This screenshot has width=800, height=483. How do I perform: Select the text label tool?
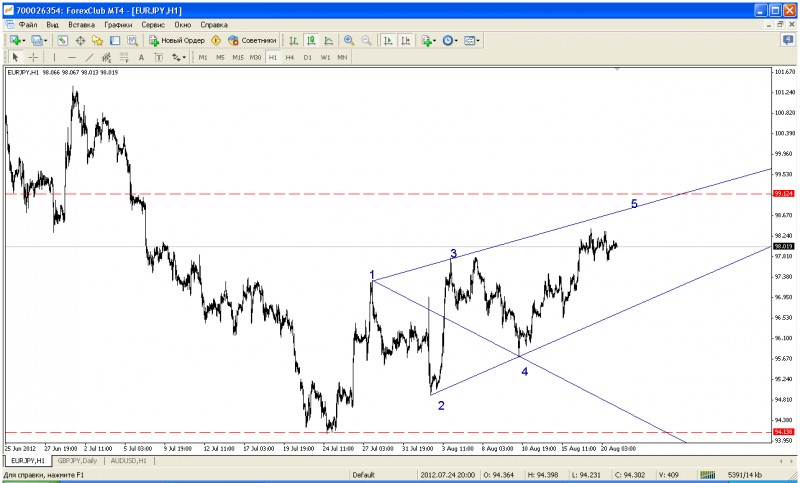coord(142,58)
